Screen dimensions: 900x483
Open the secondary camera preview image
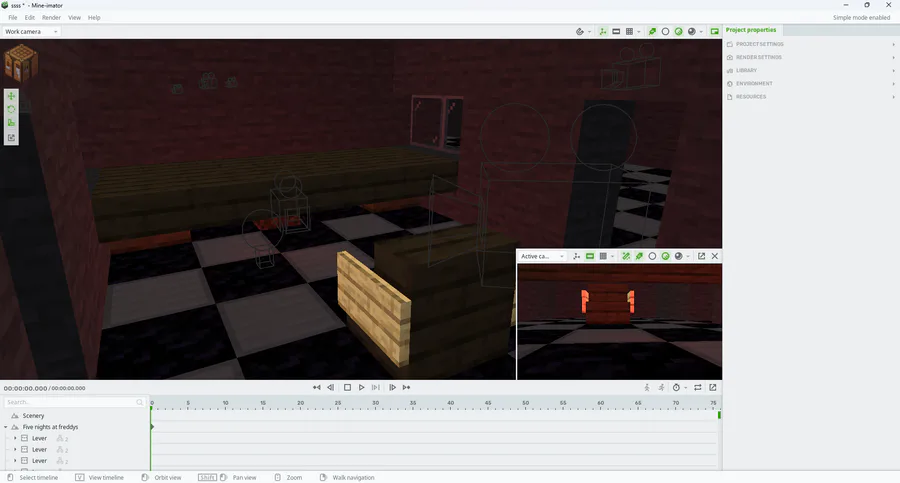[619, 322]
